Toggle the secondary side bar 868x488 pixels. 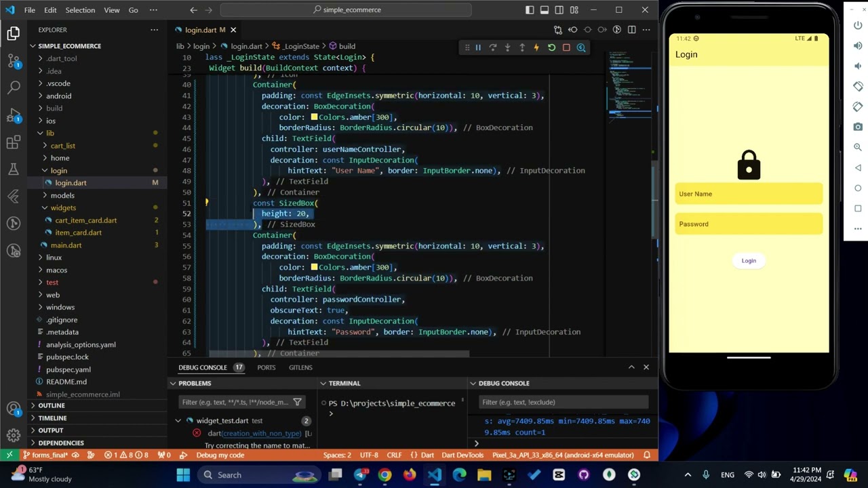click(559, 10)
